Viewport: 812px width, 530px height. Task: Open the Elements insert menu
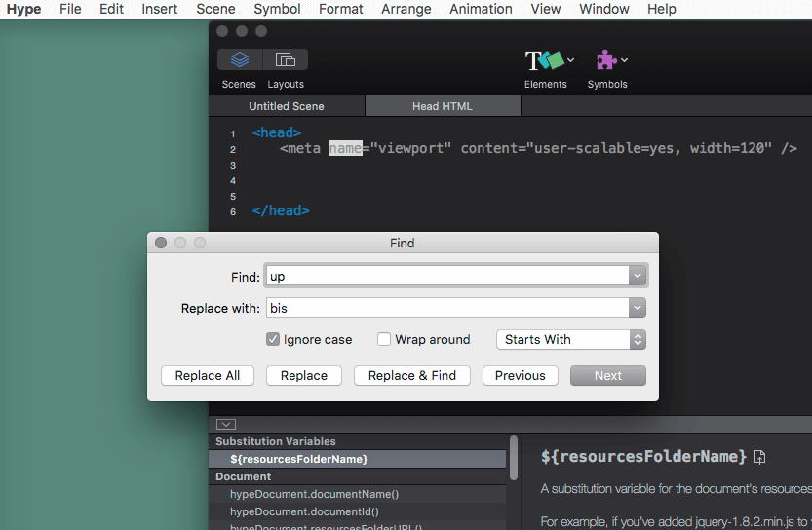click(x=549, y=60)
